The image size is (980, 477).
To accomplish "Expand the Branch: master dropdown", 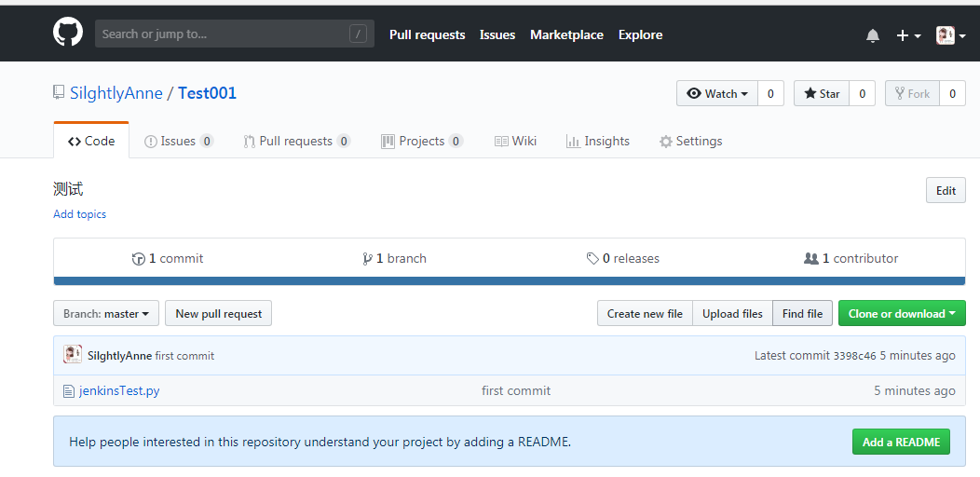I will (x=106, y=314).
